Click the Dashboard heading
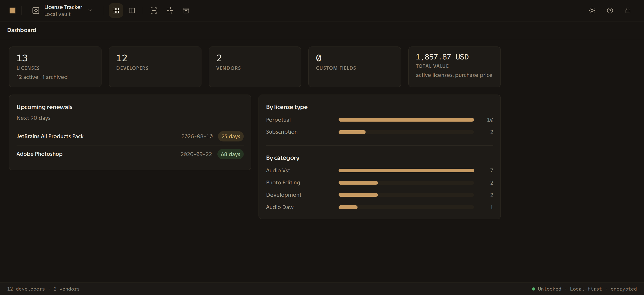644x295 pixels. [22, 30]
